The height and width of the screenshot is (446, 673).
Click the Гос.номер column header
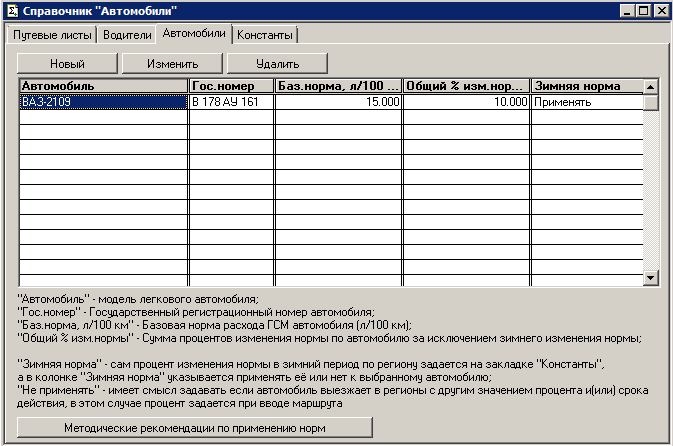231,86
